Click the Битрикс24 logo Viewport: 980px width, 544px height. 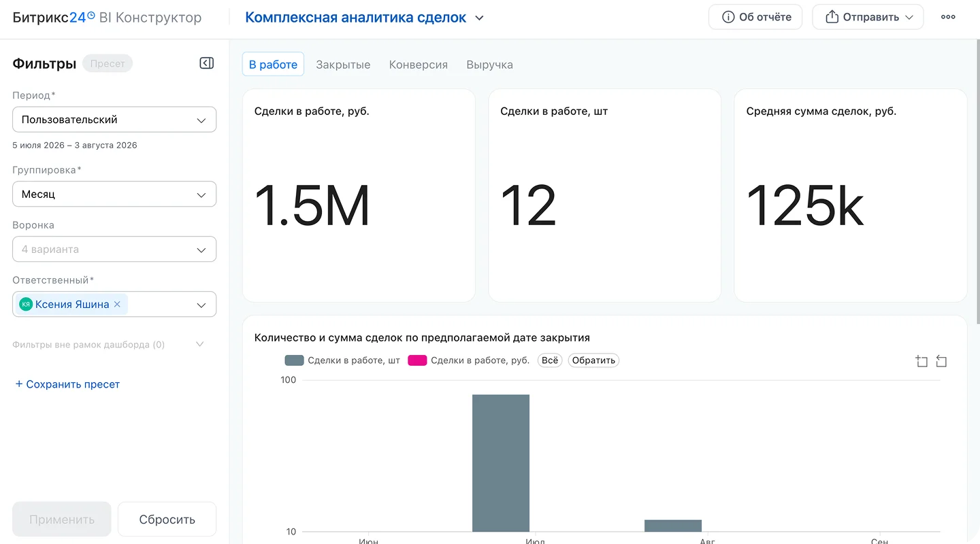[x=54, y=18]
